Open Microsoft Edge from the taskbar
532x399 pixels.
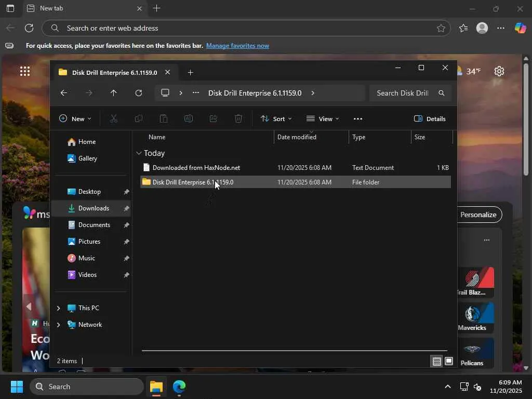[x=179, y=387]
